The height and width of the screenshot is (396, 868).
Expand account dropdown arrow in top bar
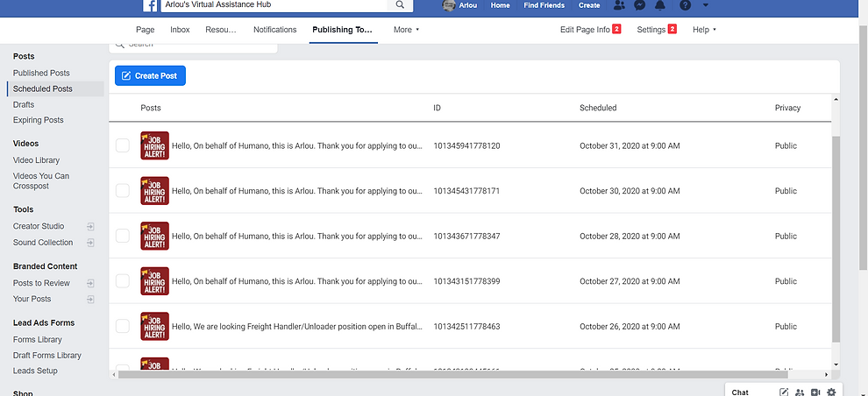[705, 5]
